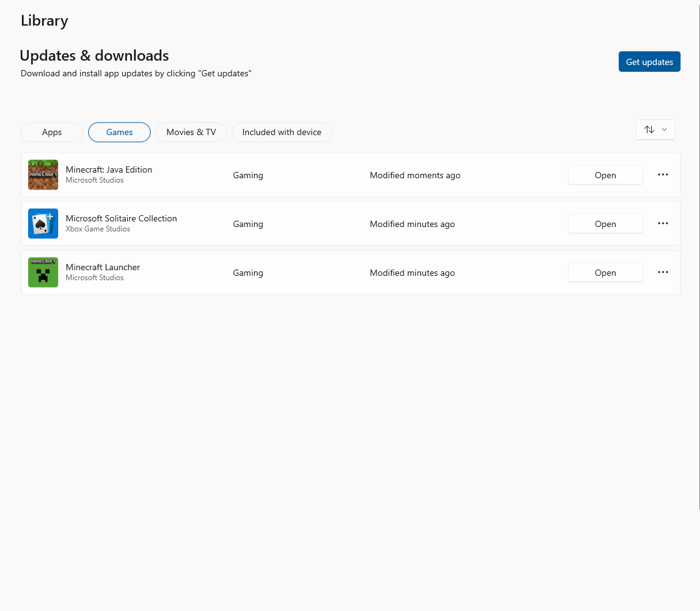This screenshot has width=700, height=611.
Task: Click the Microsoft Solitaire Collection title text
Action: click(x=121, y=218)
